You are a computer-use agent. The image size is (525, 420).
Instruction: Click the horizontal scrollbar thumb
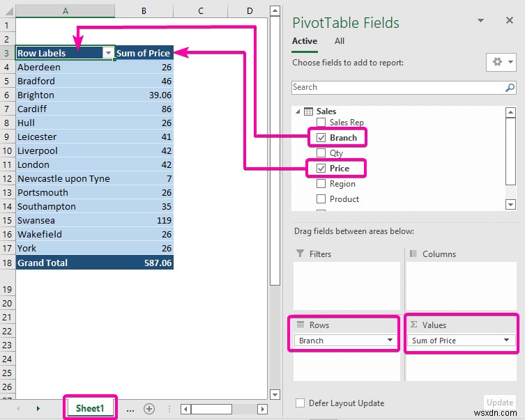tap(211, 409)
